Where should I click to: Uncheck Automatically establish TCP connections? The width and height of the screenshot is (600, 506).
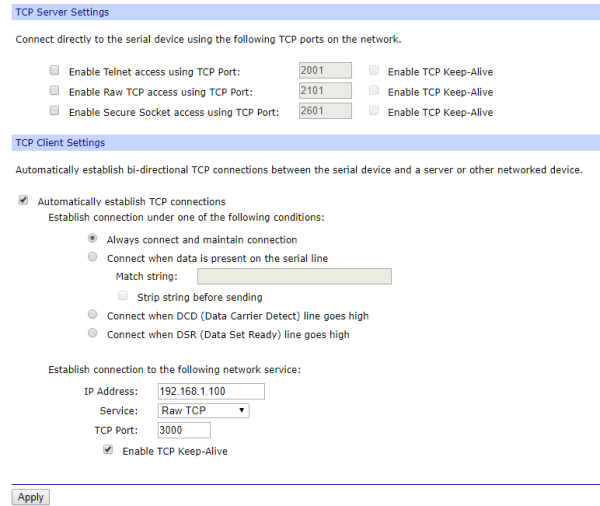23,200
